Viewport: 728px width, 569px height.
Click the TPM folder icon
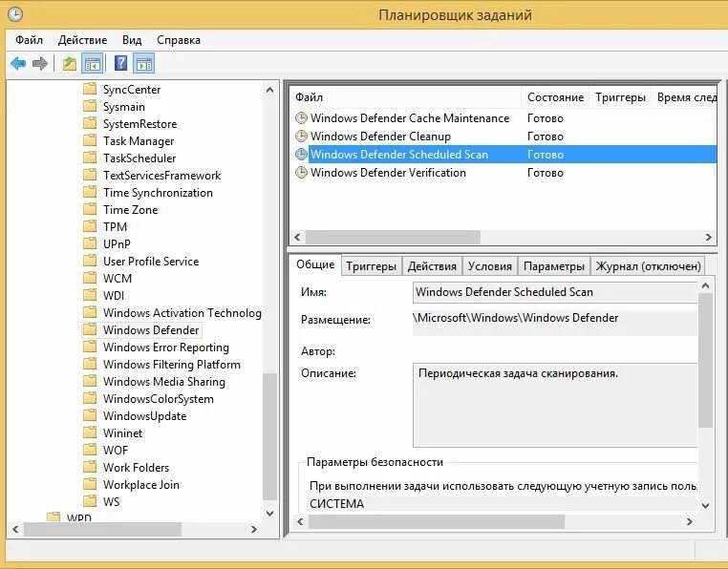[90, 226]
